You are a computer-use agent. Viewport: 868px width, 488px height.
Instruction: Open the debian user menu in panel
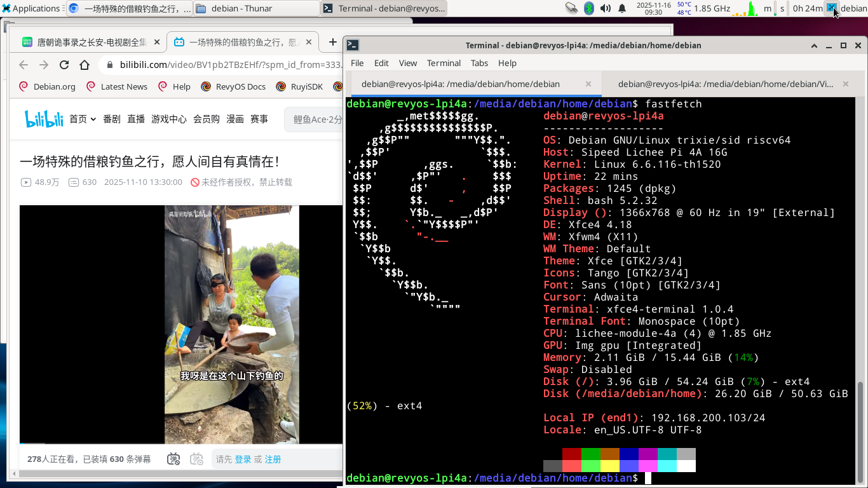pyautogui.click(x=853, y=8)
